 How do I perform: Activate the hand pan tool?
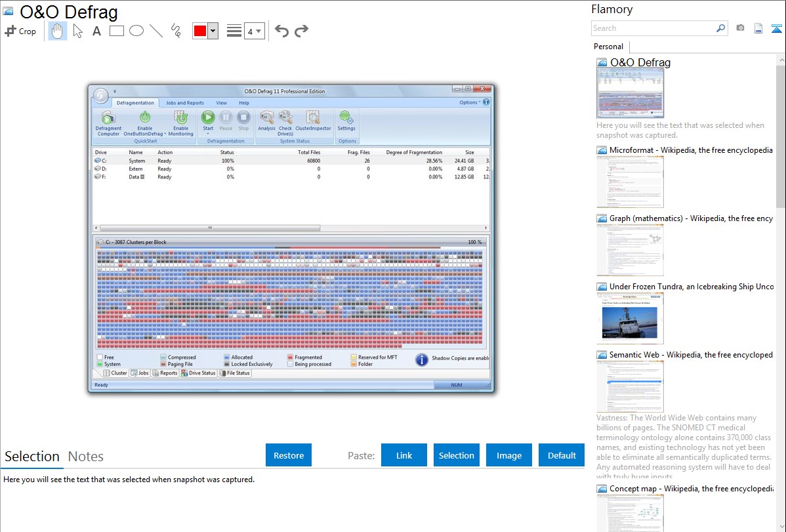[x=57, y=31]
